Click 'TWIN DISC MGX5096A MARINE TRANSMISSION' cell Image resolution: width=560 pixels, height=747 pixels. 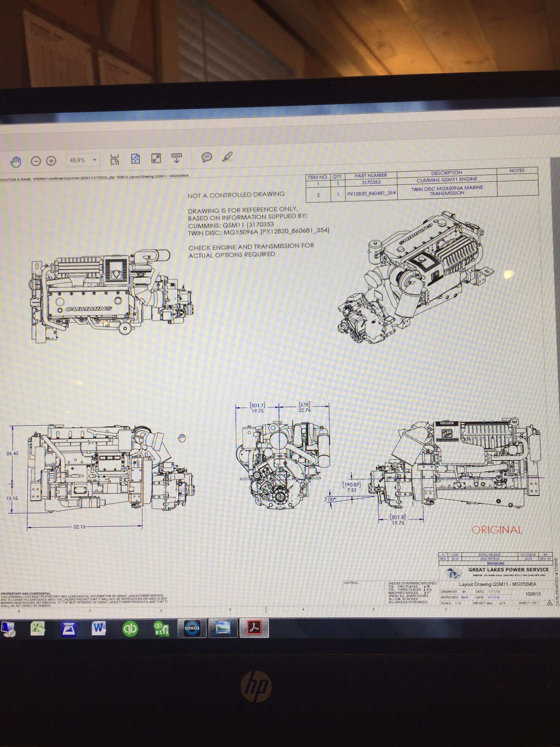point(447,190)
